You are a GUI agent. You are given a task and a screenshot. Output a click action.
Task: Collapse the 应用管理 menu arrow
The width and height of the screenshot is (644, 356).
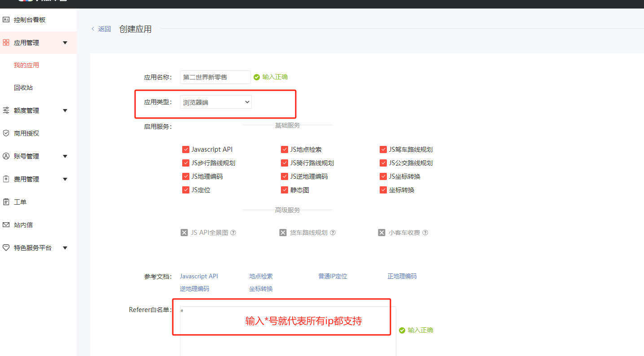(x=65, y=43)
